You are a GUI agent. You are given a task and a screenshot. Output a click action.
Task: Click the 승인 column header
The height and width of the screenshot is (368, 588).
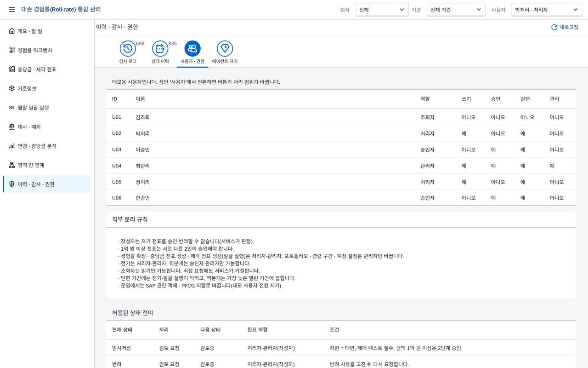point(496,99)
